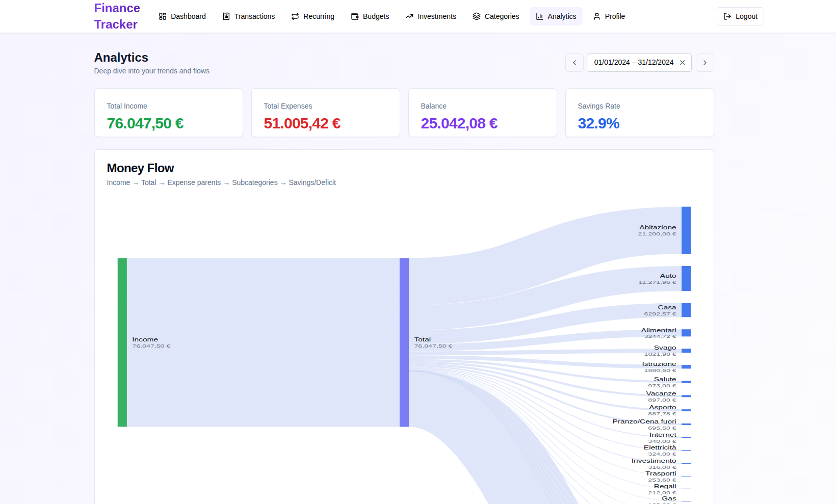Click the Income label in Sankey chart

click(145, 339)
